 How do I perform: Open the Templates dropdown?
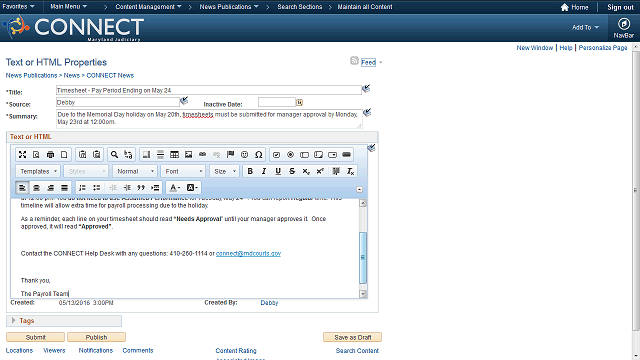[x=38, y=171]
